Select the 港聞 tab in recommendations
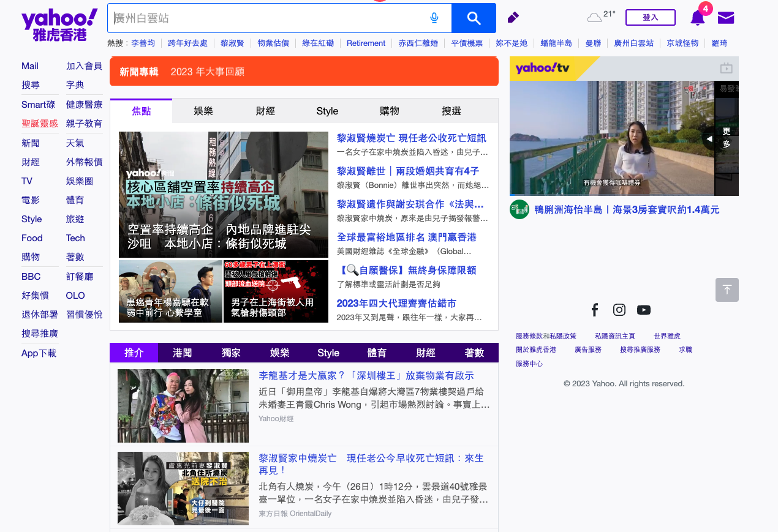 point(183,353)
